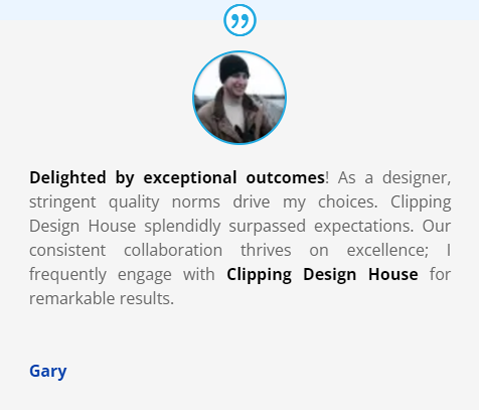Click the word 'for' after Clipping Design House

(440, 275)
